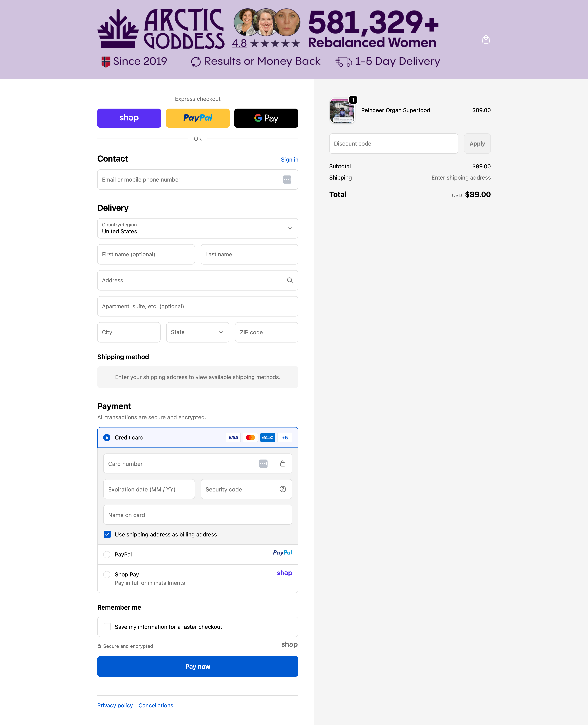Focus the Discount code field
The image size is (588, 725).
click(394, 144)
